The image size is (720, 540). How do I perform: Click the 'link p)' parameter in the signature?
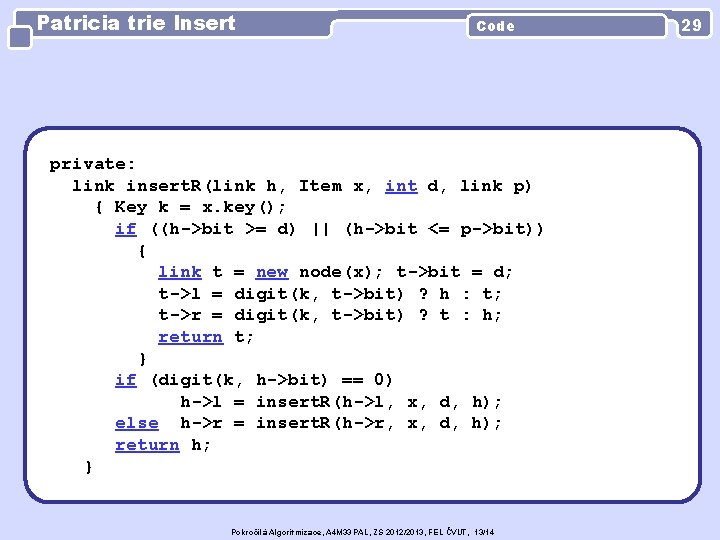pyautogui.click(x=496, y=186)
